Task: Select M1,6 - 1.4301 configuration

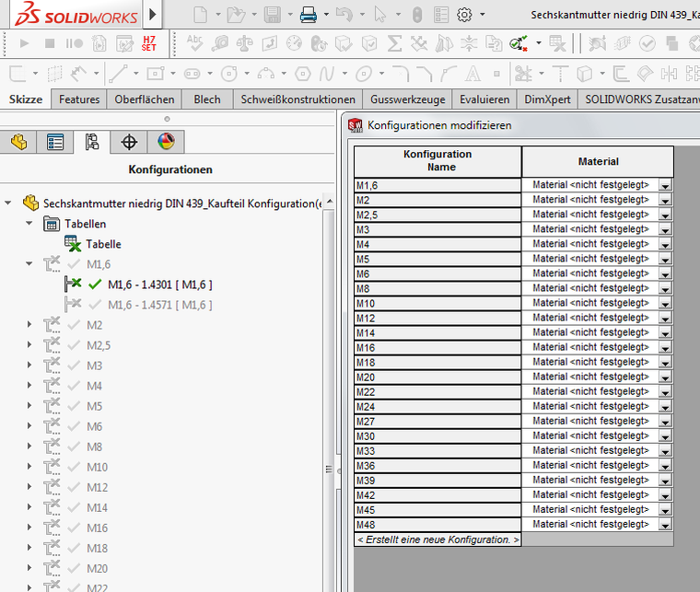Action: coord(160,284)
